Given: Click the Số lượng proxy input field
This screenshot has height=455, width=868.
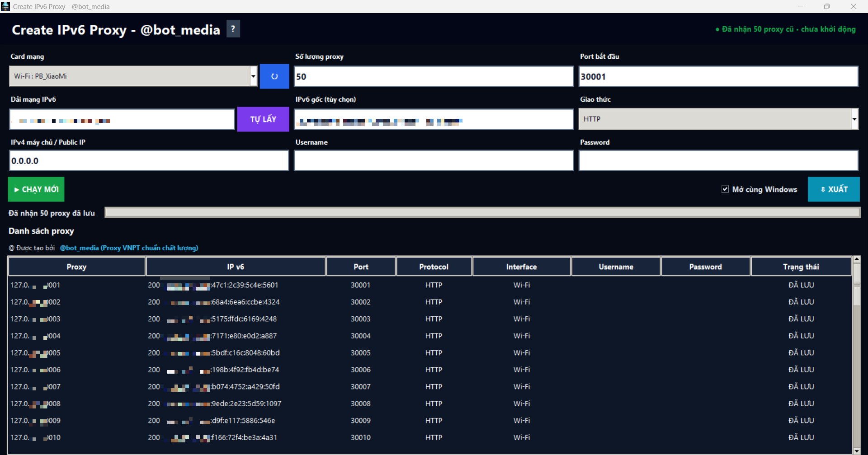Looking at the screenshot, I should click(434, 76).
